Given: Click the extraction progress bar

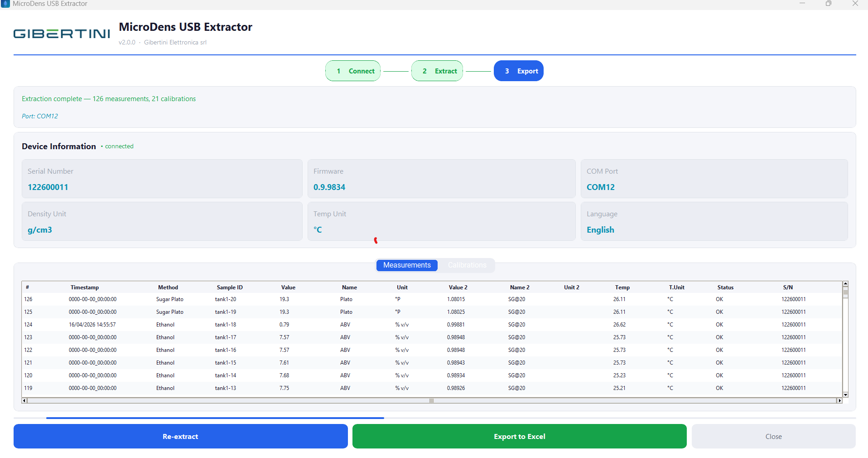Looking at the screenshot, I should [x=435, y=418].
